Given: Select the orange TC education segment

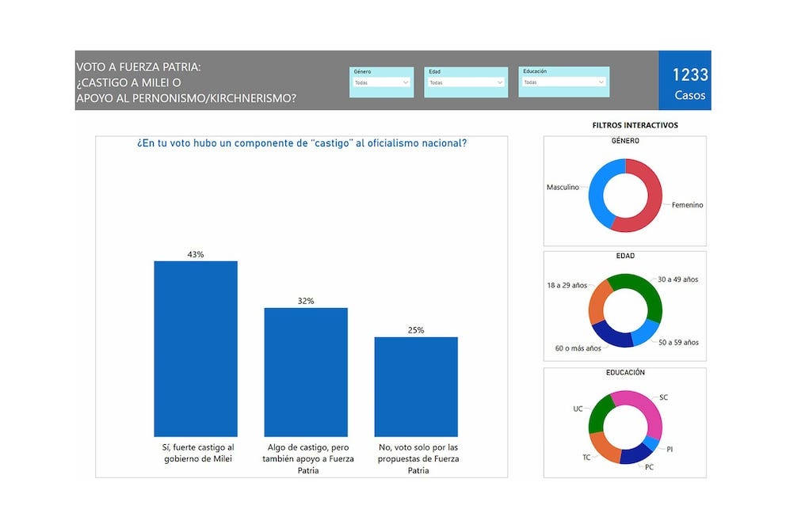Looking at the screenshot, I should tap(605, 446).
